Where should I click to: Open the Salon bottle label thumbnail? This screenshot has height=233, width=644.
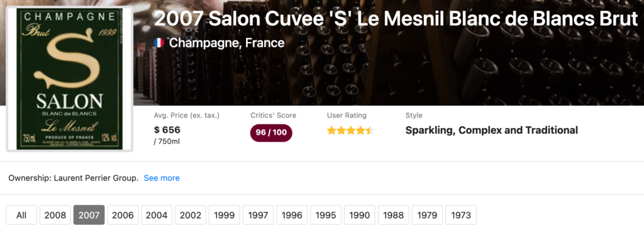click(x=69, y=79)
